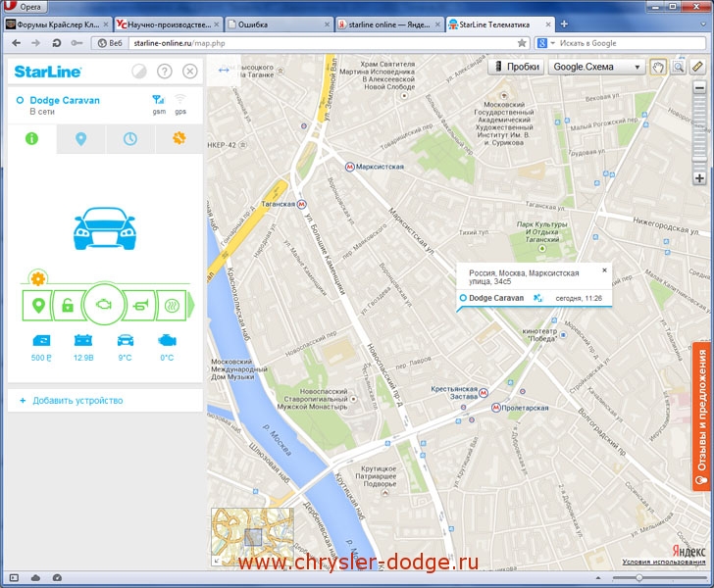Click the password key icon

pyautogui.click(x=76, y=43)
